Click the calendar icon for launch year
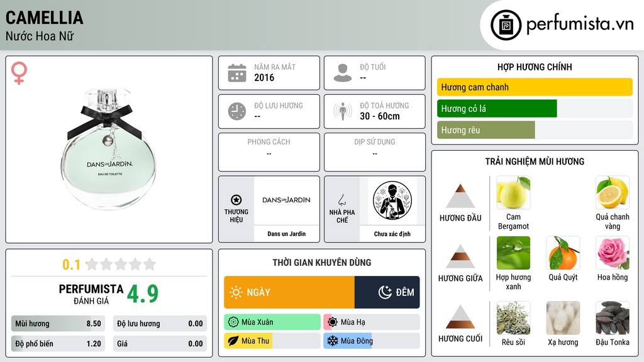 tap(237, 73)
